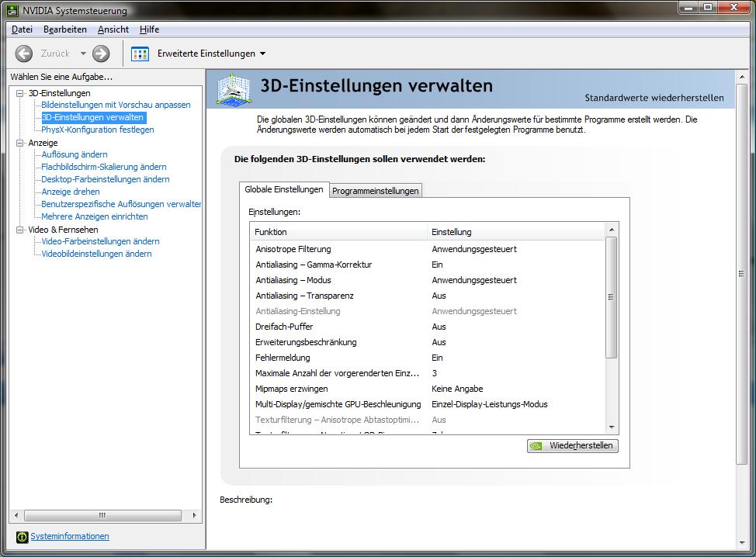Click the Einzel-Display-Leistungs-Modus value
Viewport: 756px width, 557px height.
[x=489, y=404]
